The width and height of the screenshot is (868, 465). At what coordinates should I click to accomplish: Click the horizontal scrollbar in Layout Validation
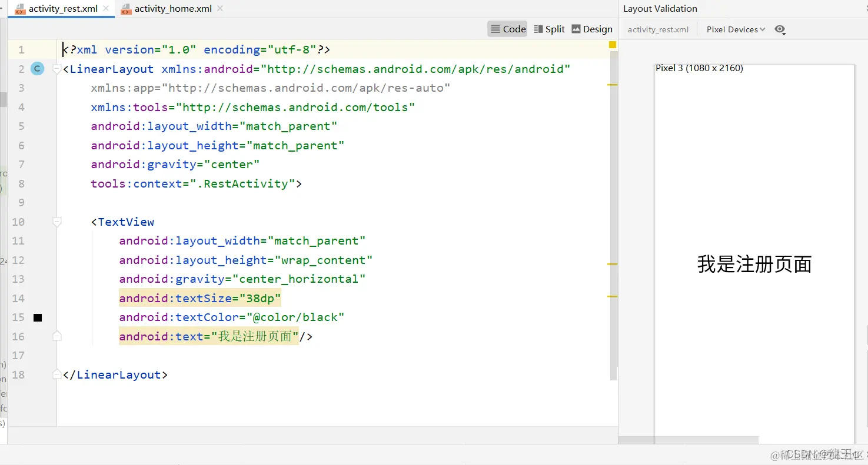point(689,440)
